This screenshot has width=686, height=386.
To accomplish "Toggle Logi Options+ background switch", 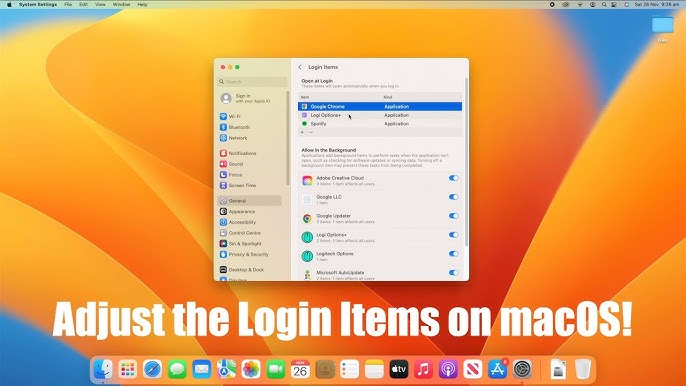I will pyautogui.click(x=454, y=235).
